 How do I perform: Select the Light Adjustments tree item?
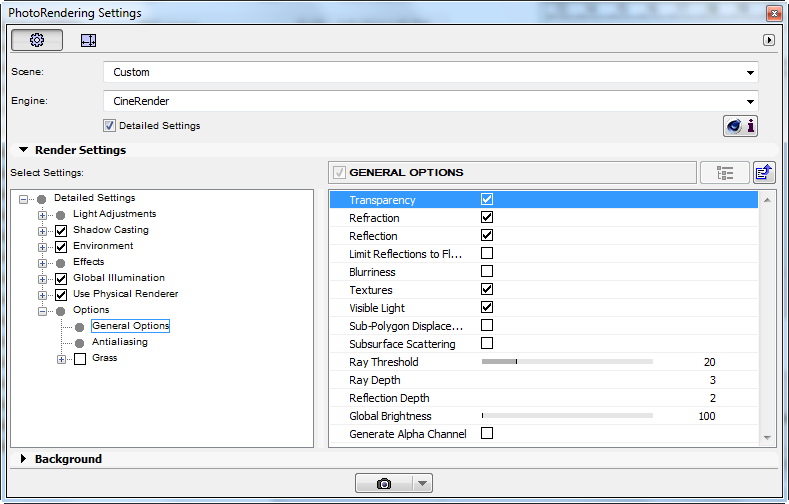(x=115, y=214)
